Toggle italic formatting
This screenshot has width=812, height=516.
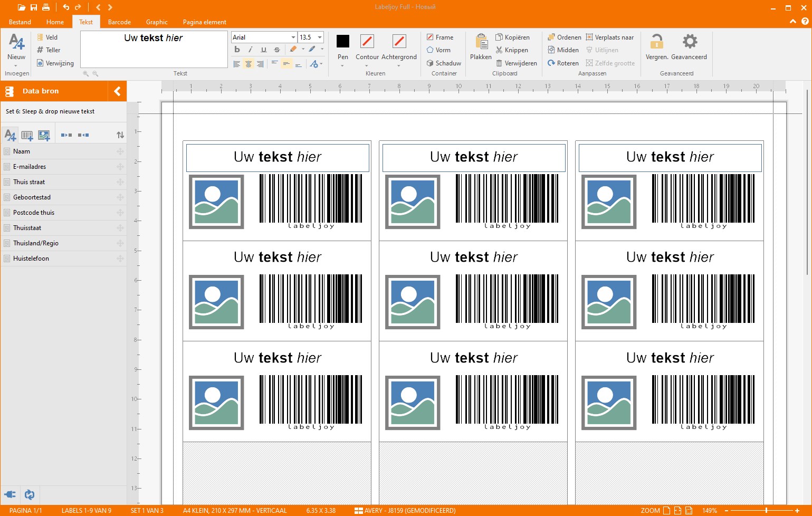click(250, 50)
